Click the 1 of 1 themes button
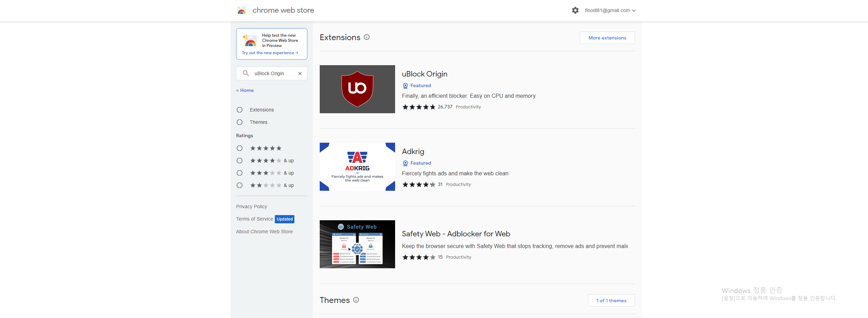 point(611,301)
